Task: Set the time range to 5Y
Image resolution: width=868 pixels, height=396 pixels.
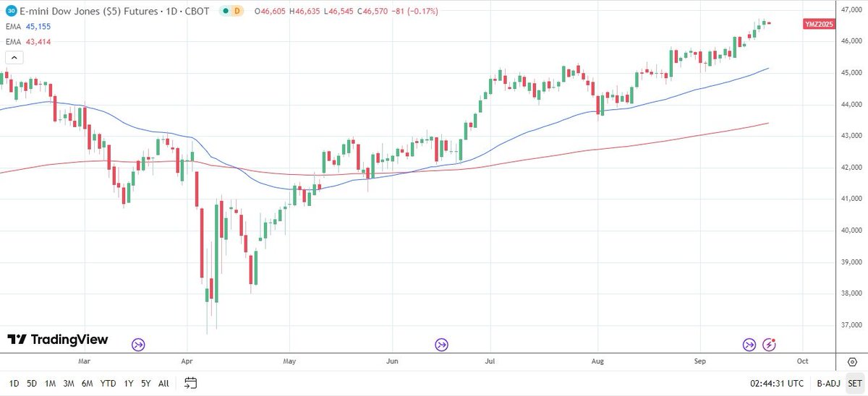Action: click(x=145, y=382)
